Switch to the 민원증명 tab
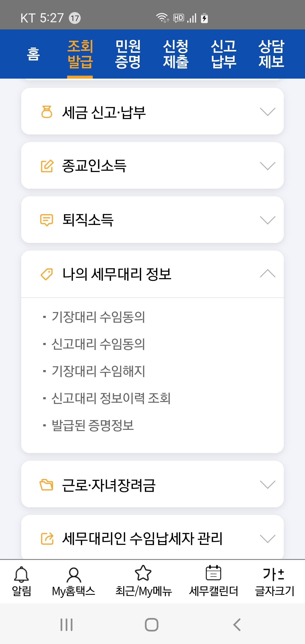 point(128,54)
